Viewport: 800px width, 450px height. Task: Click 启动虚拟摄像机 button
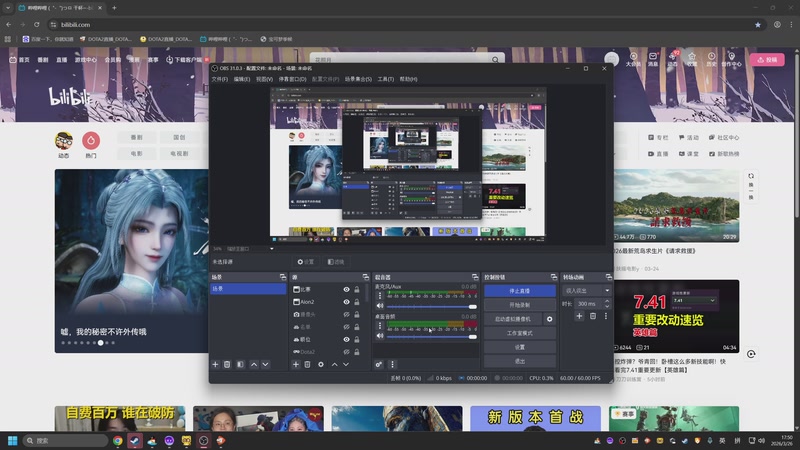(x=513, y=319)
